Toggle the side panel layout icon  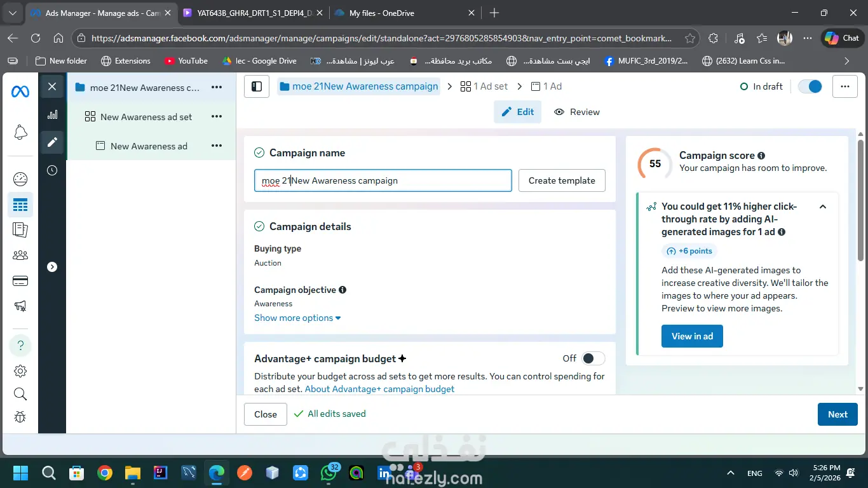tap(257, 86)
